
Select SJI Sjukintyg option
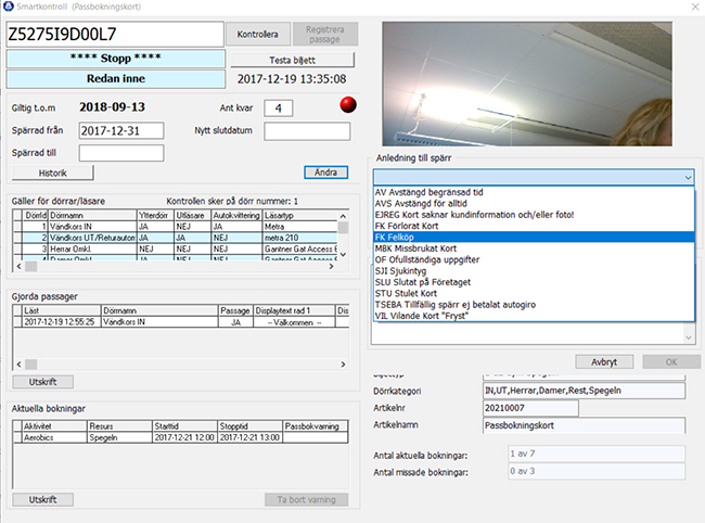(534, 271)
